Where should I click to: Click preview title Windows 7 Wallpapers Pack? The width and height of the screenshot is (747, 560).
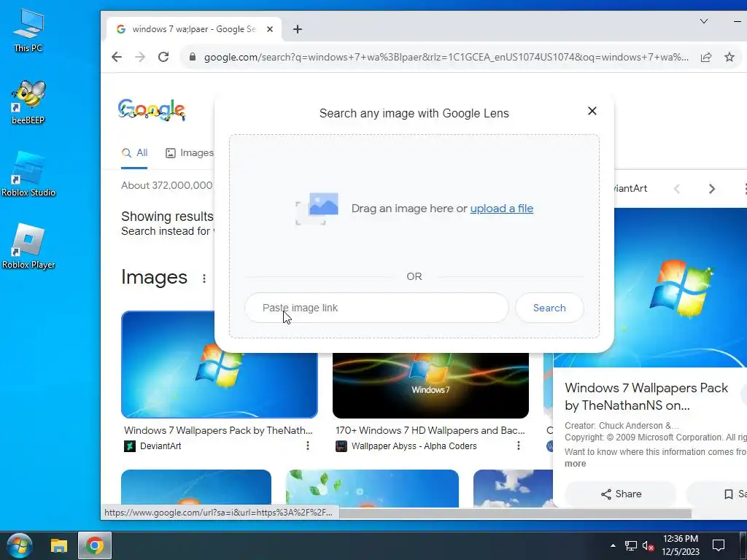coord(646,397)
